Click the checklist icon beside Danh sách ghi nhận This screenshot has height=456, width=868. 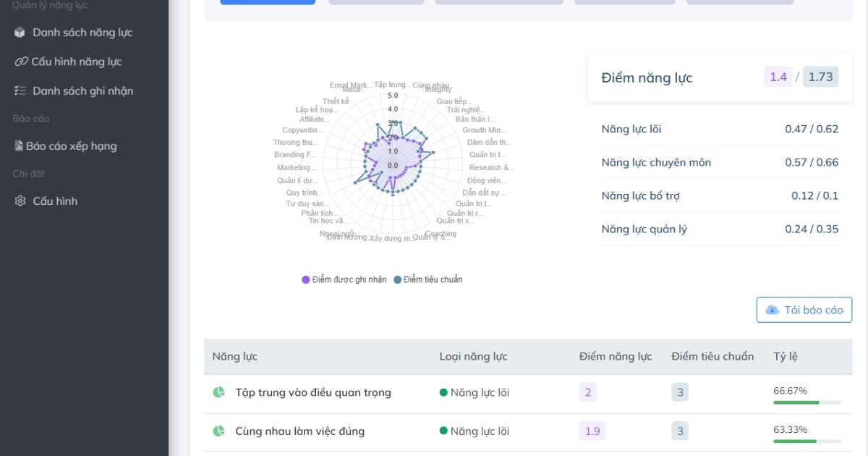click(x=20, y=90)
